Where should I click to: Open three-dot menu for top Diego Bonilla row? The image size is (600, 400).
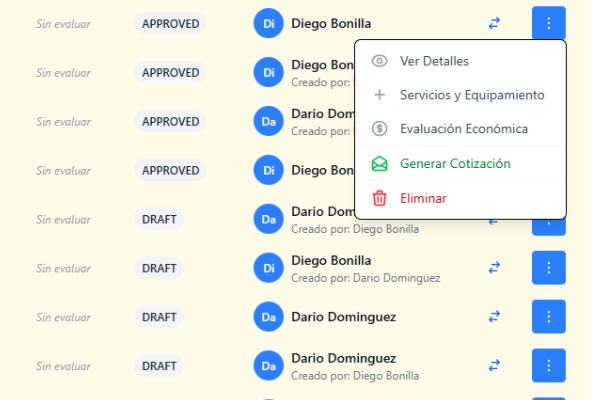[548, 22]
